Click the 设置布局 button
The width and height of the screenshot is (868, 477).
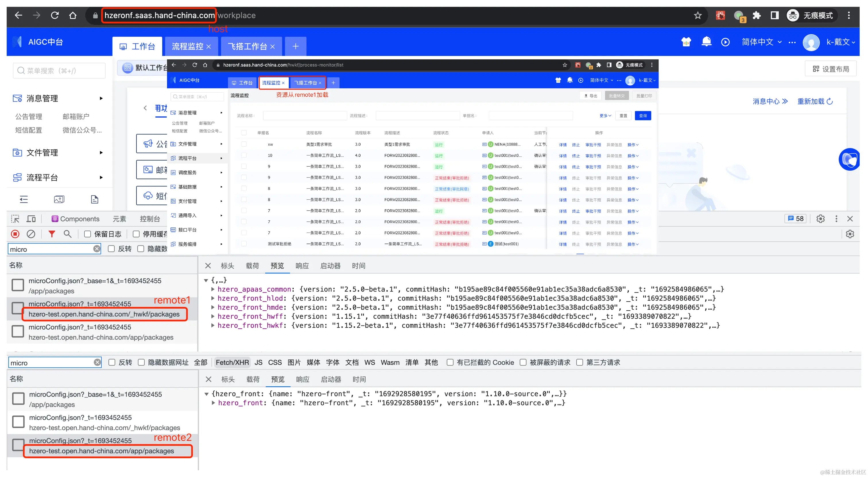830,69
